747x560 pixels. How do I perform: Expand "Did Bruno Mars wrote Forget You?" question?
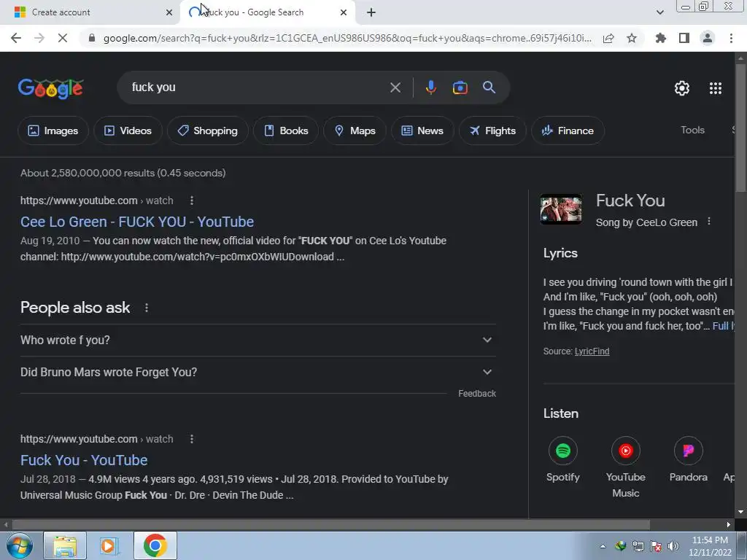(258, 373)
